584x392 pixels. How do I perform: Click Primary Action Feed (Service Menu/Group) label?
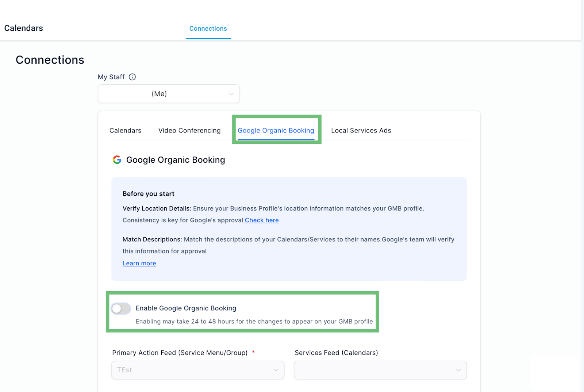coord(180,353)
